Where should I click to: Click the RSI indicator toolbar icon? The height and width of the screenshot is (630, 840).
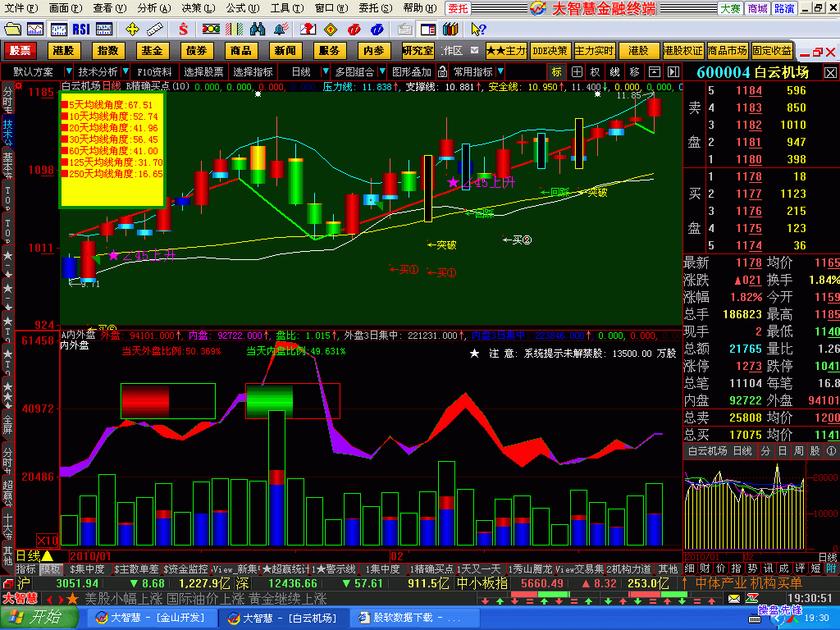point(81,30)
